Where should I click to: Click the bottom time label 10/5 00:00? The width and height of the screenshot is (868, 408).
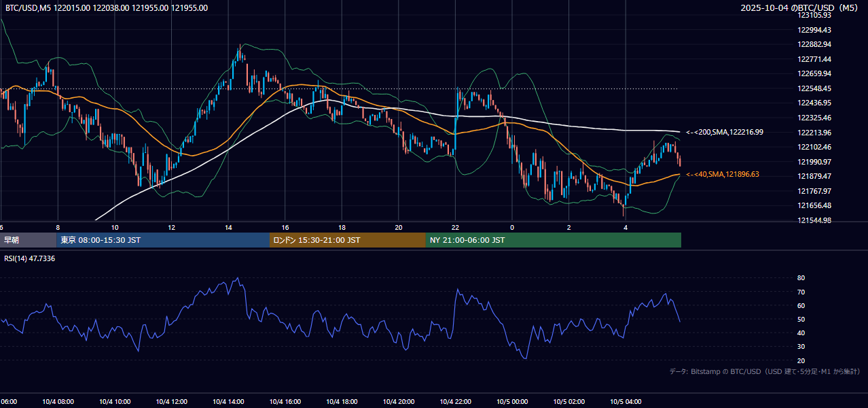pyautogui.click(x=512, y=402)
